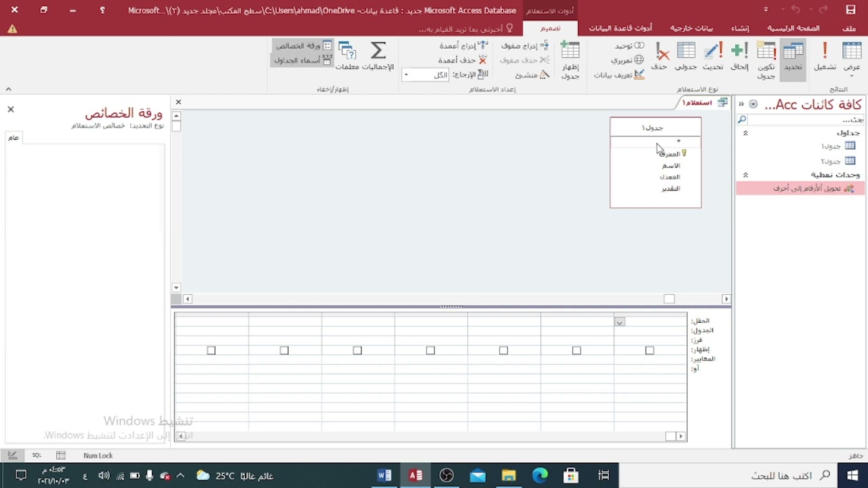Select the الاسم field in جدول1
The width and height of the screenshot is (868, 488).
[671, 165]
